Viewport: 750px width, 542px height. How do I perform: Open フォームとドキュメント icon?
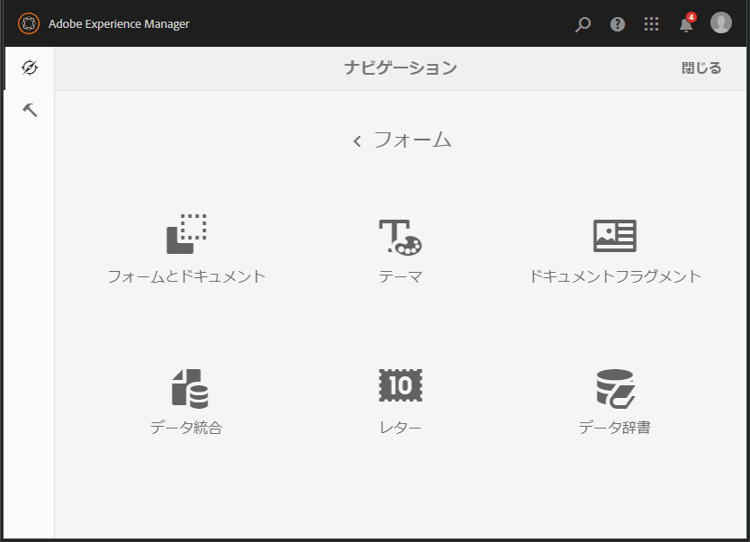(187, 234)
